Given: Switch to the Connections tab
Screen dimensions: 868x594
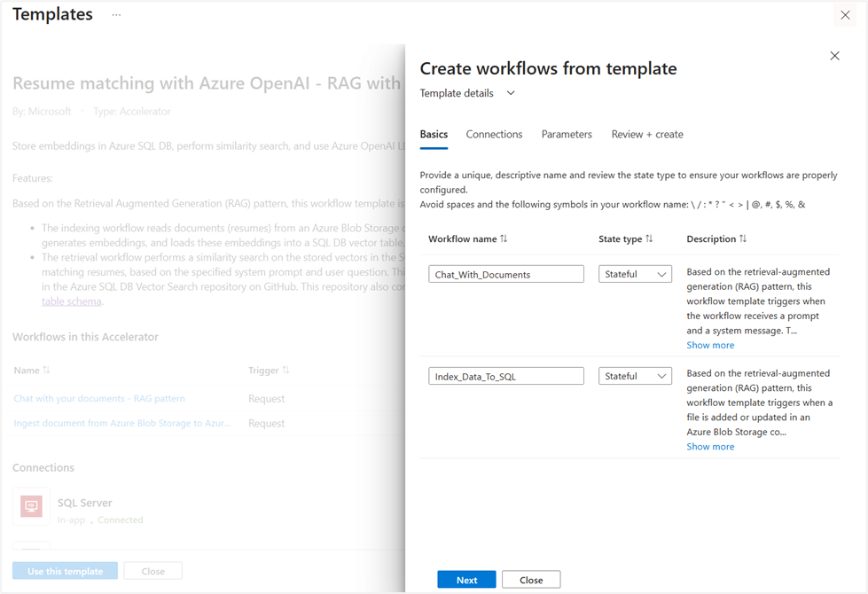Looking at the screenshot, I should [494, 135].
